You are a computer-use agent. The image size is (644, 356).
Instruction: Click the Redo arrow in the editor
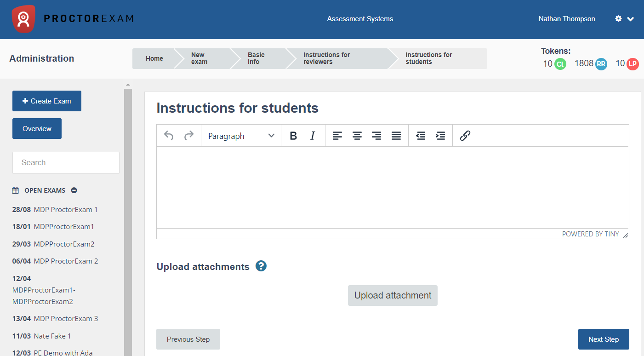(188, 136)
